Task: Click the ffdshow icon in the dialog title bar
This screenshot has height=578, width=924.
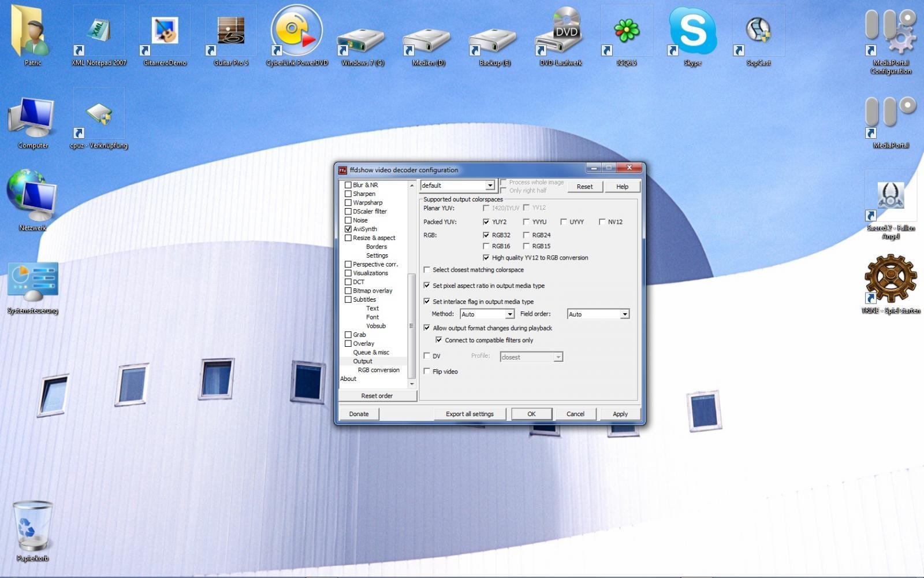Action: click(x=342, y=170)
